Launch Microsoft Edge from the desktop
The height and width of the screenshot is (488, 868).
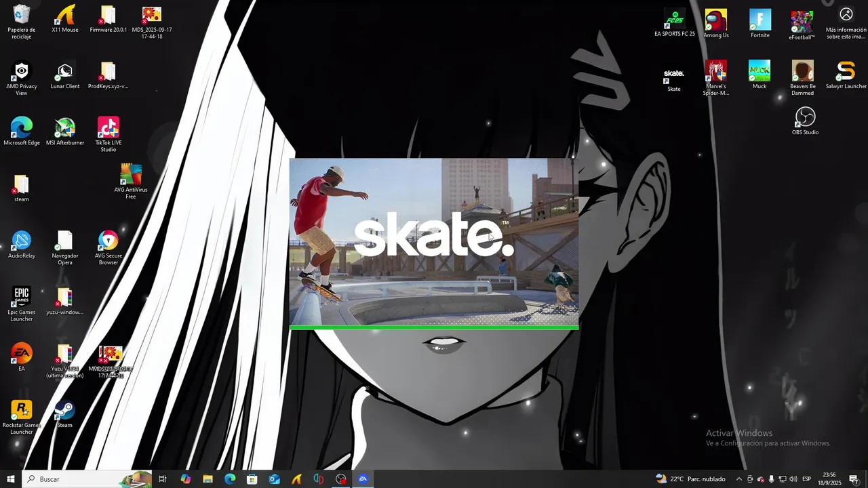coord(22,131)
